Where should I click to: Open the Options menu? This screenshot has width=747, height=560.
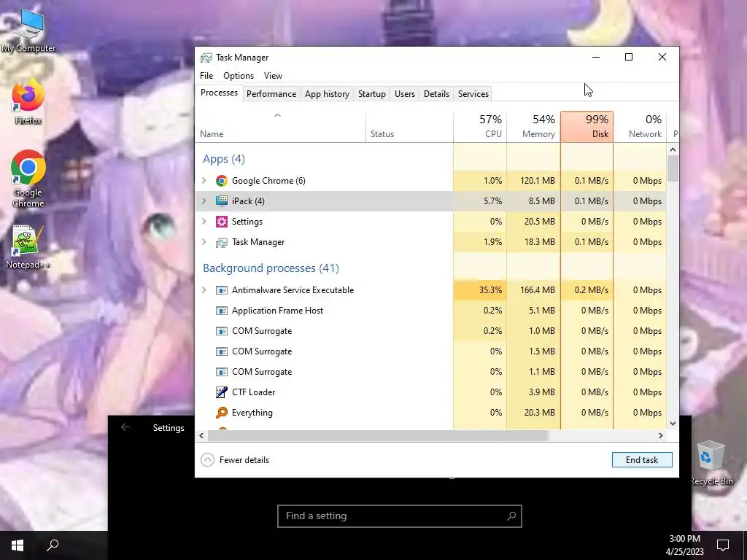tap(239, 76)
